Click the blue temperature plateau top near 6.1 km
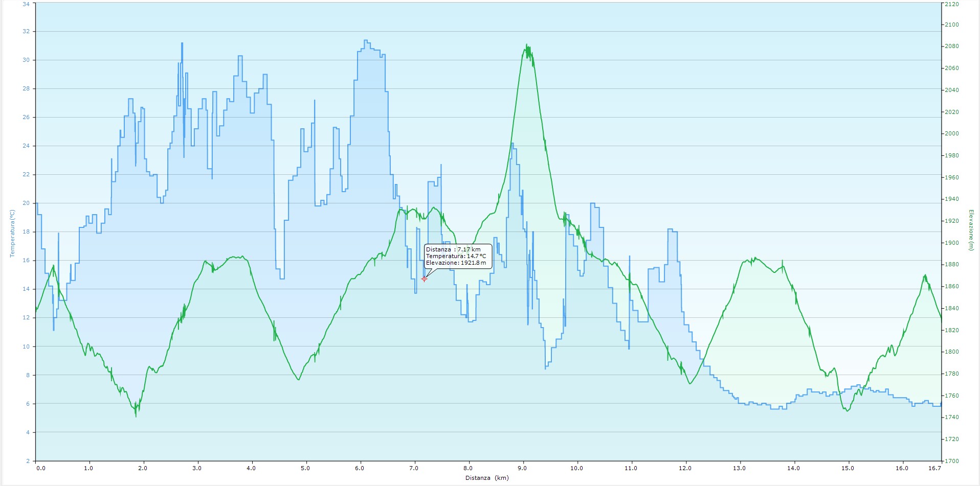The width and height of the screenshot is (980, 486). pyautogui.click(x=366, y=41)
